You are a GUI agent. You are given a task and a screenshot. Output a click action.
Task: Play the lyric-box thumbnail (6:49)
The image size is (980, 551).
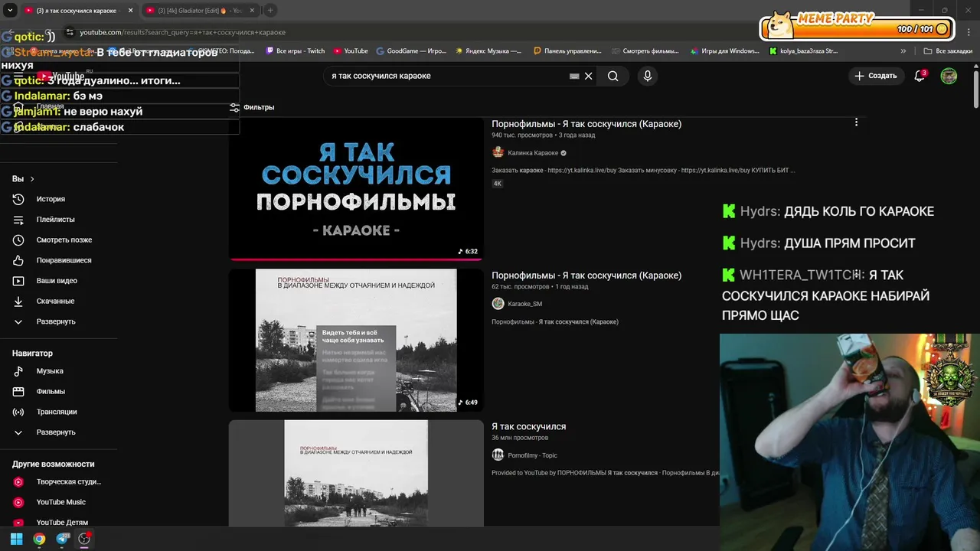356,340
